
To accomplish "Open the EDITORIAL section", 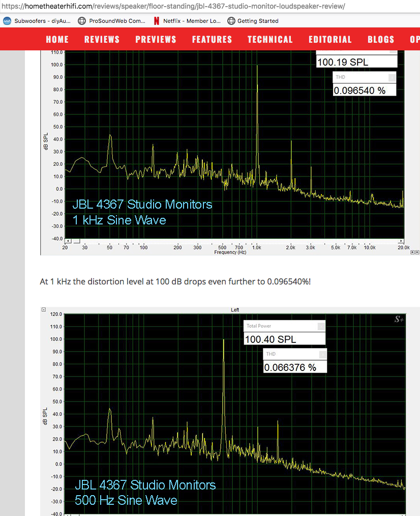I will (330, 40).
